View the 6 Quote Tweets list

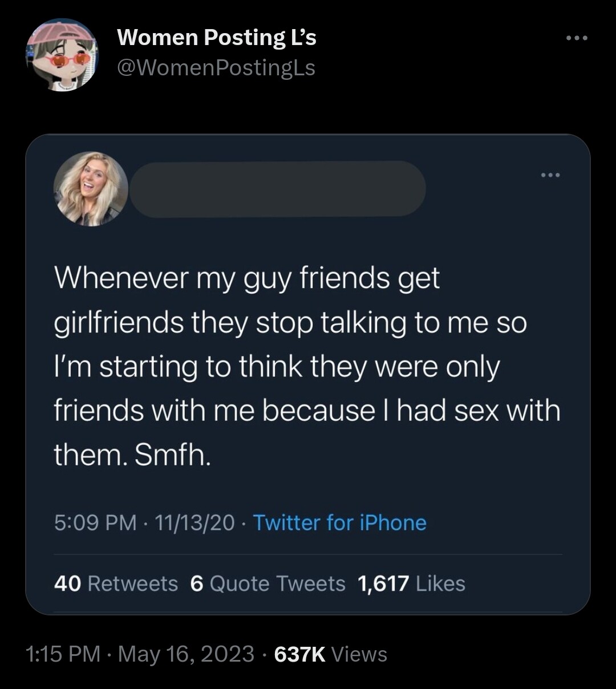tap(268, 583)
